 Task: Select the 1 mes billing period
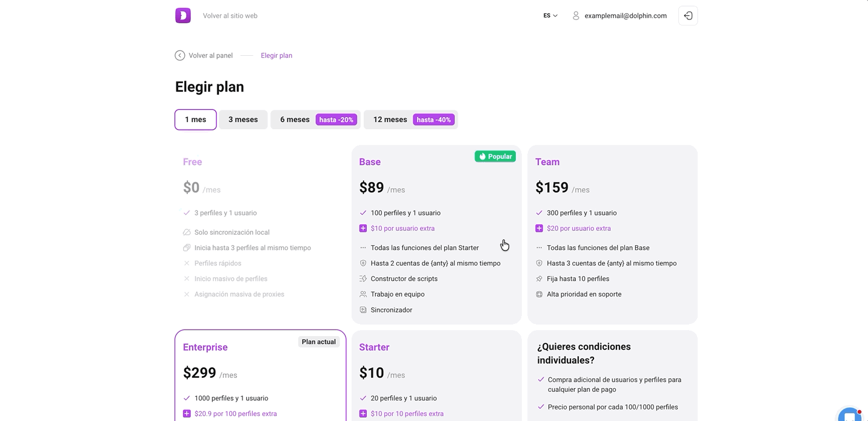196,120
